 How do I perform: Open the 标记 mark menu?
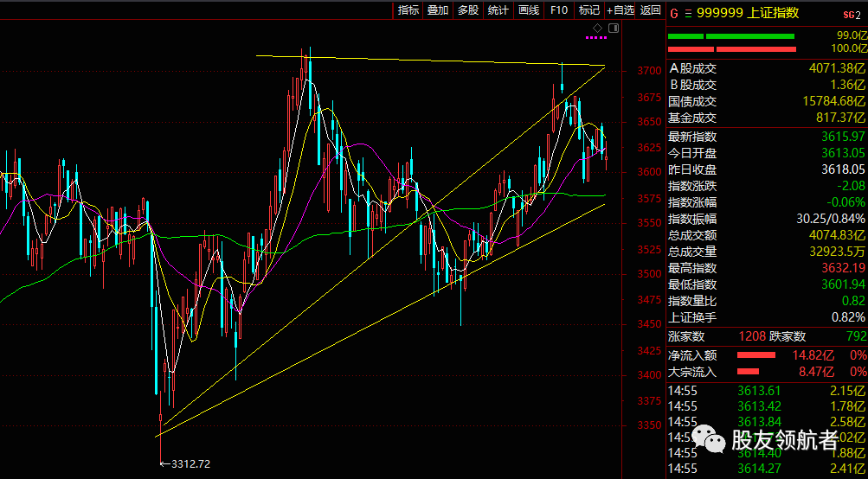point(588,10)
